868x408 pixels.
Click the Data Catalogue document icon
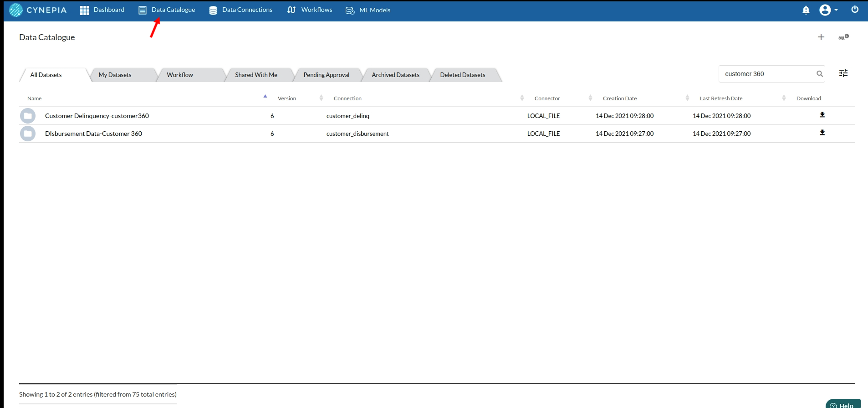coord(143,10)
